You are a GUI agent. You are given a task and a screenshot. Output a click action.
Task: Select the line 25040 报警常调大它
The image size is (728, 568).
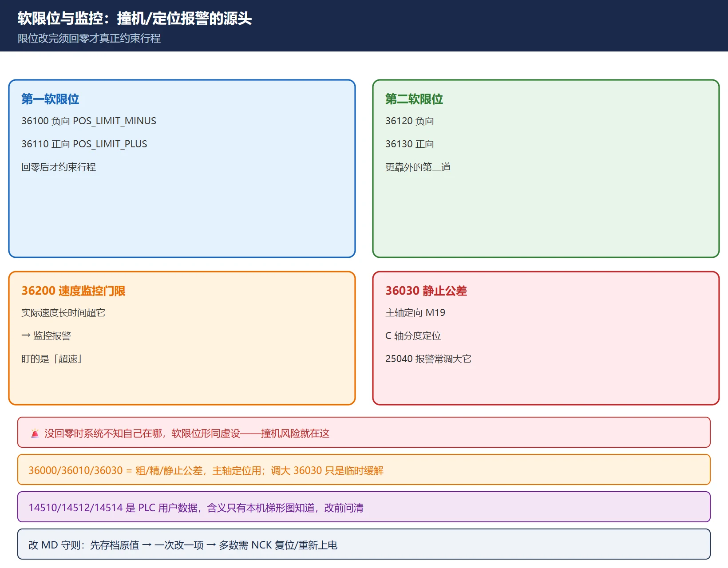click(x=428, y=359)
